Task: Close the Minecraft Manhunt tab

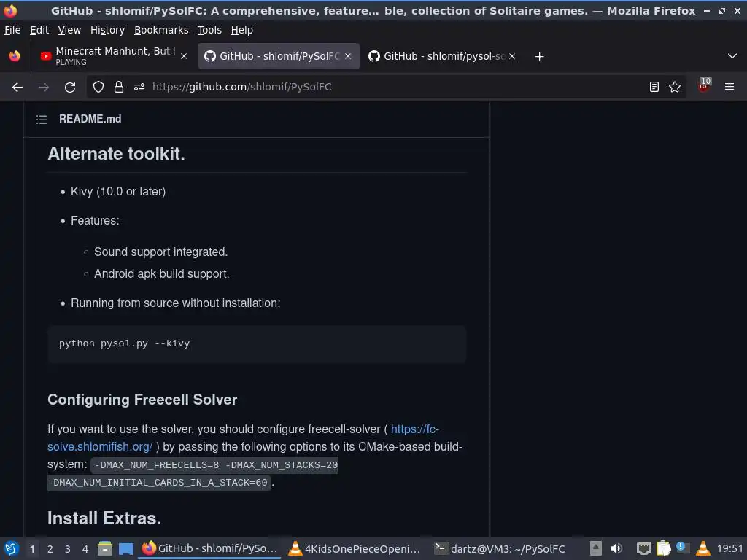Action: (184, 56)
